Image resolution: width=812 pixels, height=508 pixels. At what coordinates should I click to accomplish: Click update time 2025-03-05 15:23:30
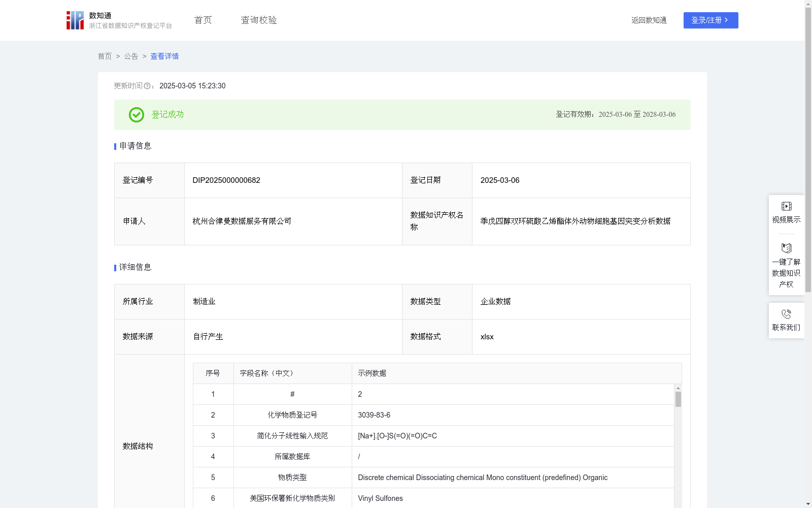pos(192,86)
